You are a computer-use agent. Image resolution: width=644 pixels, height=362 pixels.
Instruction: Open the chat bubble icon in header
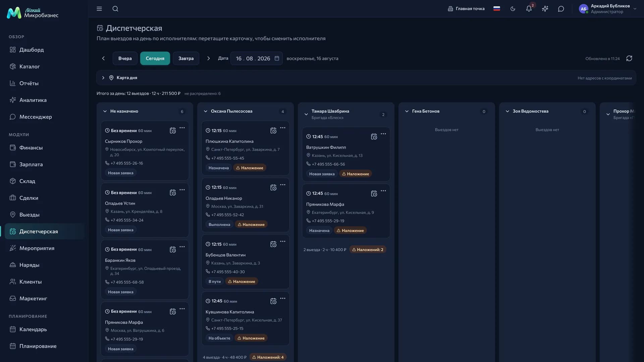tap(561, 9)
